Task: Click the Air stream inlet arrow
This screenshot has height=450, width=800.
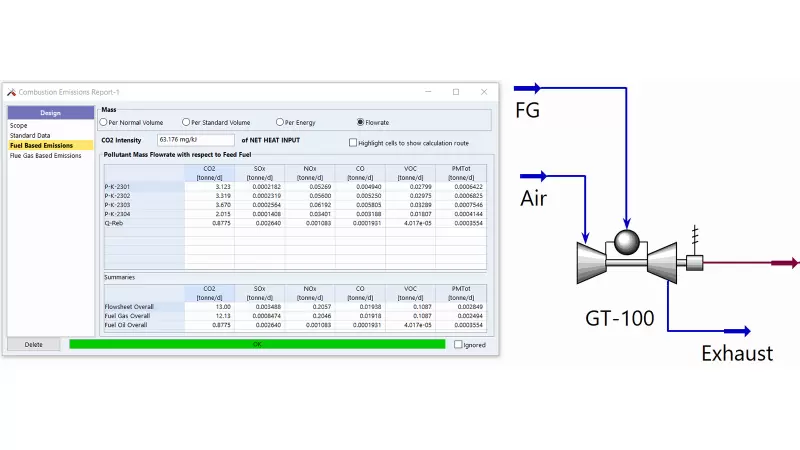Action: click(x=528, y=178)
